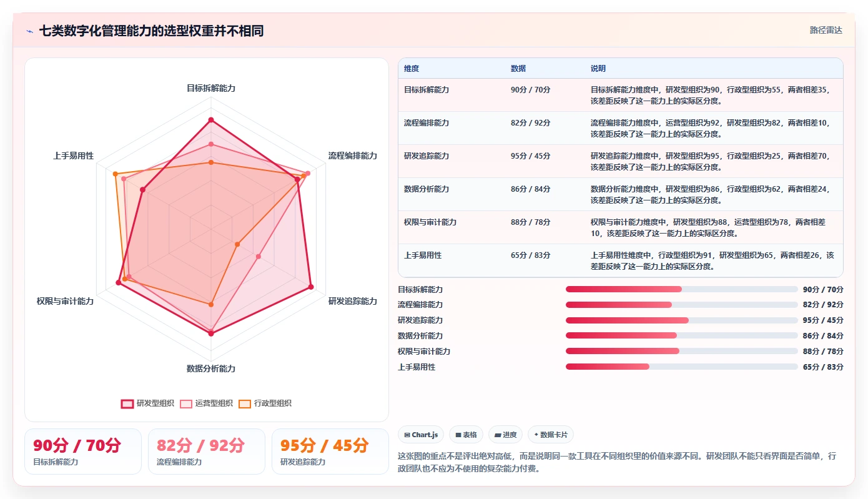Click radar axis label 数据分析能力
Screen dimensions: 868x499
tap(211, 368)
